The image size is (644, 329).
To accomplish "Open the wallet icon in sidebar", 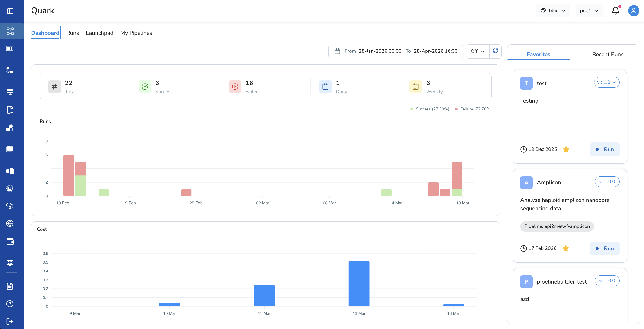I will (x=10, y=241).
